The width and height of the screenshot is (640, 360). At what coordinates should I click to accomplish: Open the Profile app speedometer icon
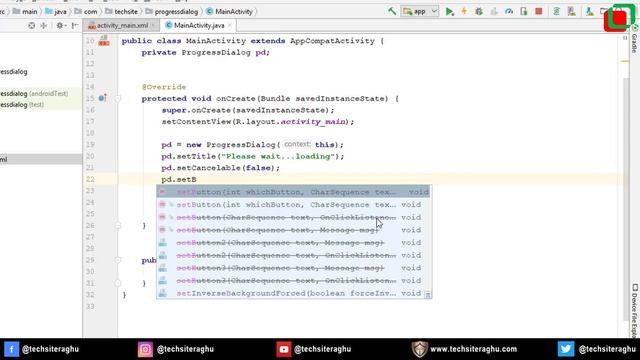tap(509, 11)
